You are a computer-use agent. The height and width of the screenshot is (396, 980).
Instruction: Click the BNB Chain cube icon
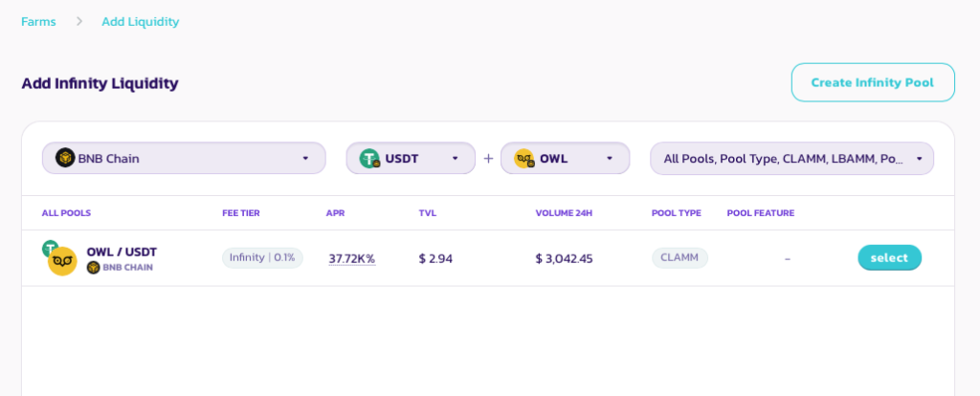[65, 158]
